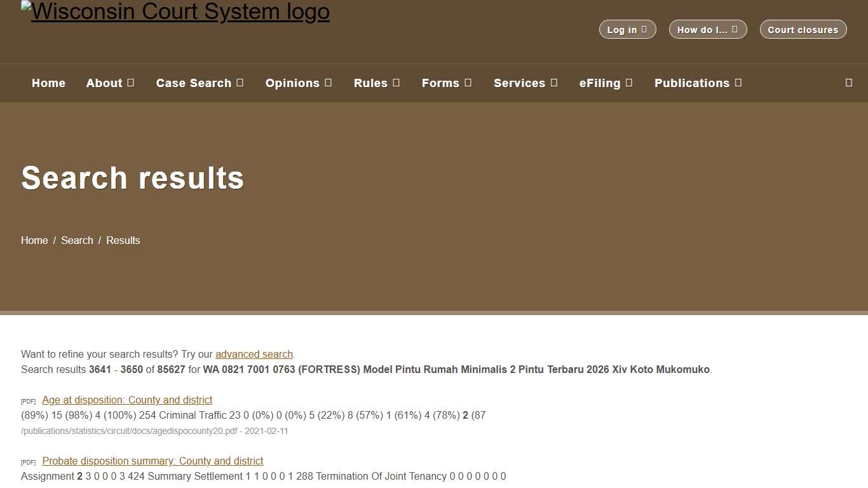Open Age at disposition: County and district
Image resolution: width=868 pixels, height=488 pixels.
click(x=126, y=400)
